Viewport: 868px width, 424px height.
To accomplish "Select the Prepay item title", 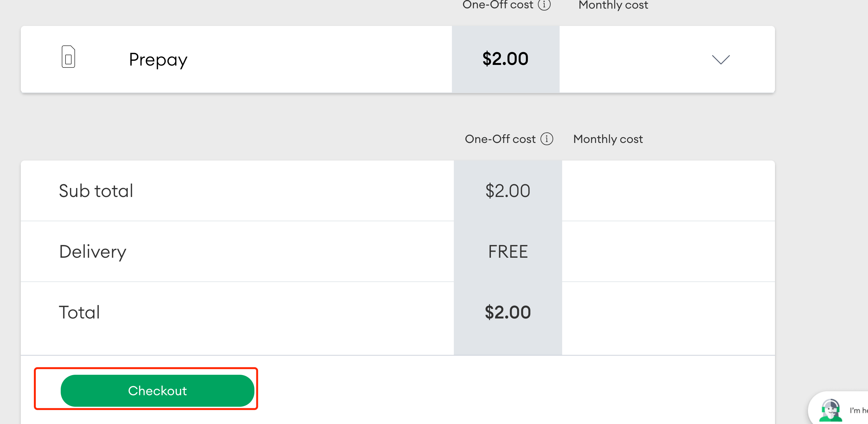I will [158, 60].
